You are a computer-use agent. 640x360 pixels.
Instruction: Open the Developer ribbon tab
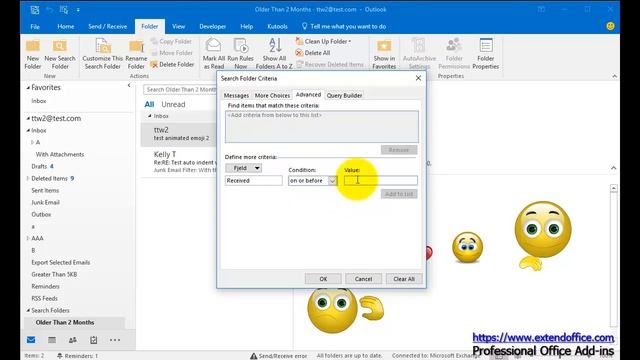click(212, 27)
